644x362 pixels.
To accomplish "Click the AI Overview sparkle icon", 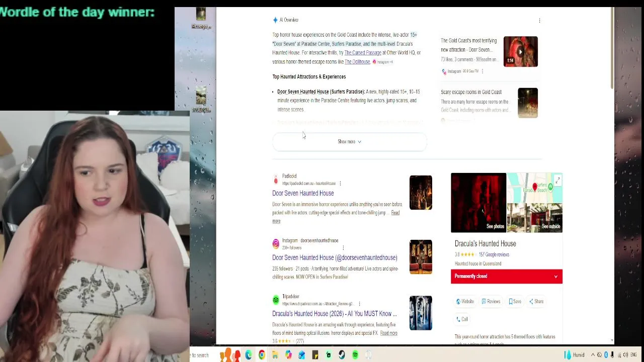I will point(275,20).
